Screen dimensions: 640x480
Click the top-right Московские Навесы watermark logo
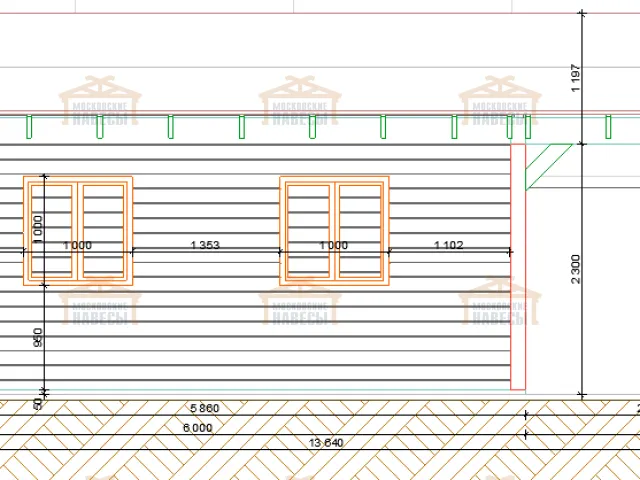tap(500, 102)
